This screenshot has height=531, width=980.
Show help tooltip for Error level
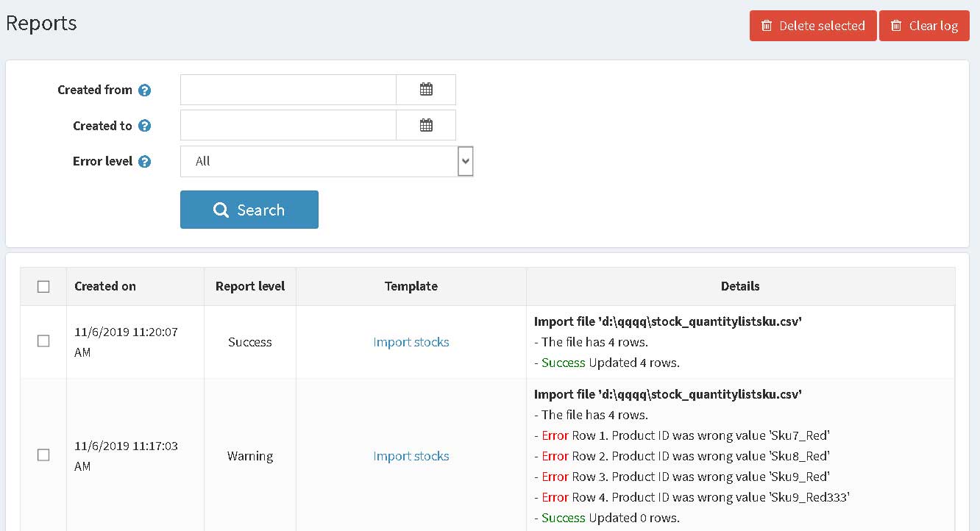pos(145,161)
